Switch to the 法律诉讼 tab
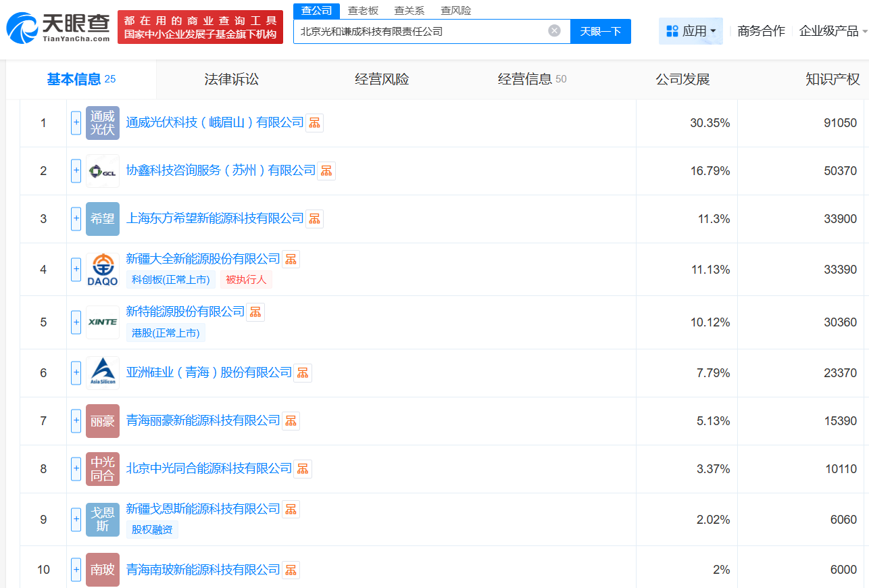The image size is (869, 588). [232, 80]
